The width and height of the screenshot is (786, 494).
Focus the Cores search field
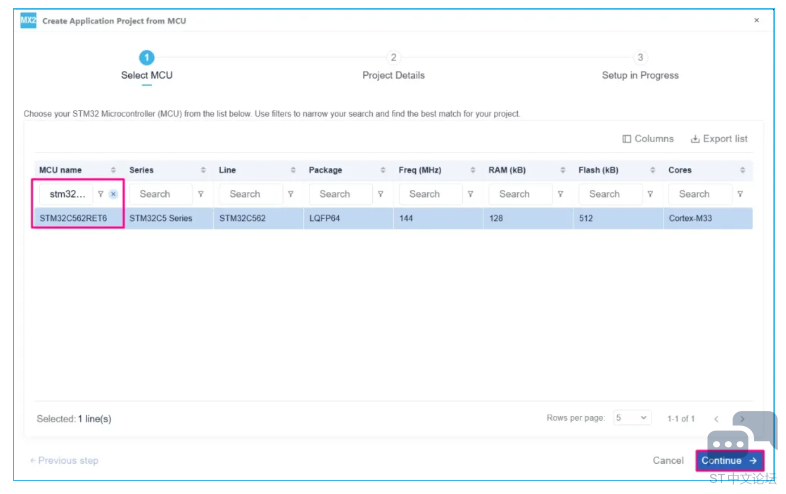click(700, 194)
